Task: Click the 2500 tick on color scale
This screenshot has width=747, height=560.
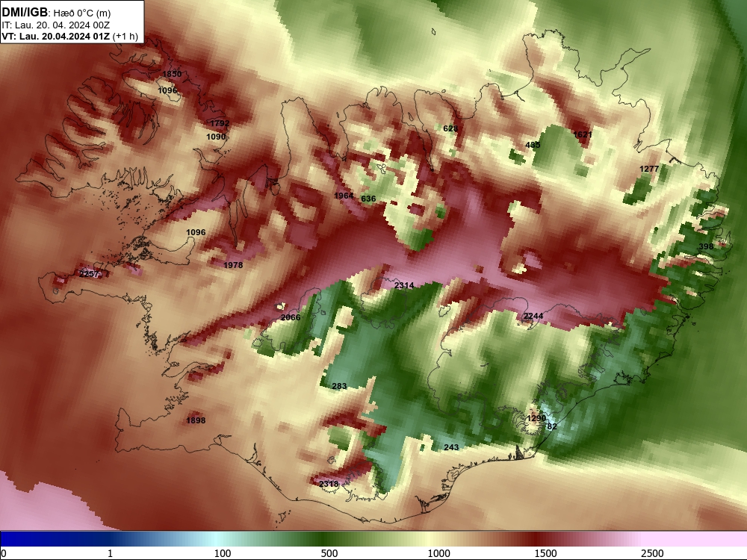Action: (x=652, y=553)
